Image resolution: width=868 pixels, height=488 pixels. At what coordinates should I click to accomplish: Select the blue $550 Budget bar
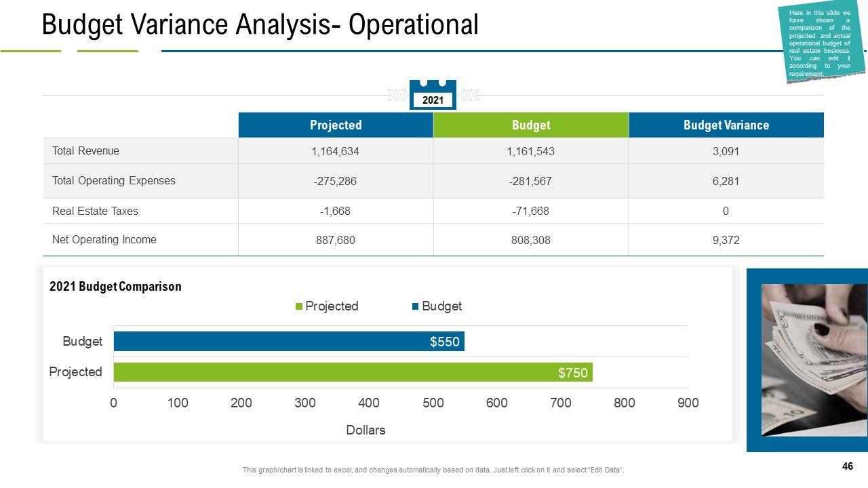click(289, 341)
